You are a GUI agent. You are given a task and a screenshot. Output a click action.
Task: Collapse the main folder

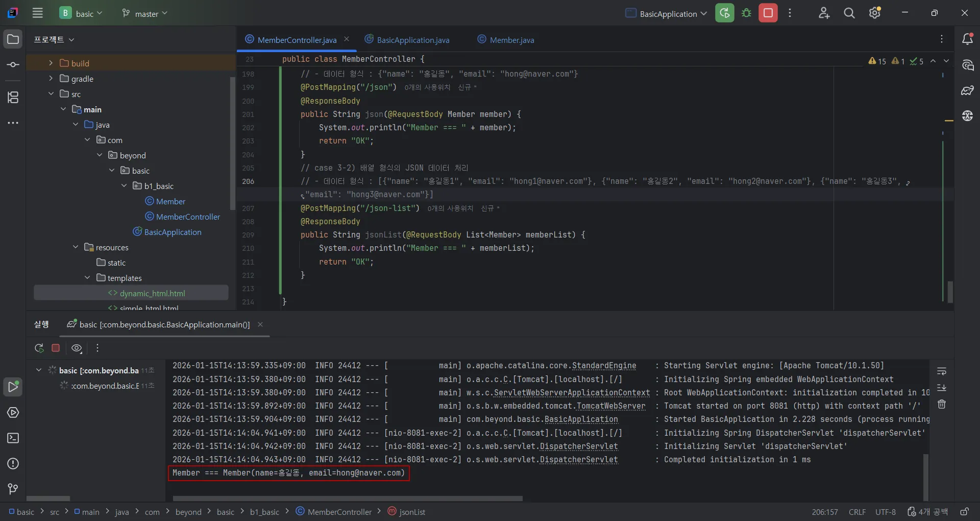click(63, 109)
